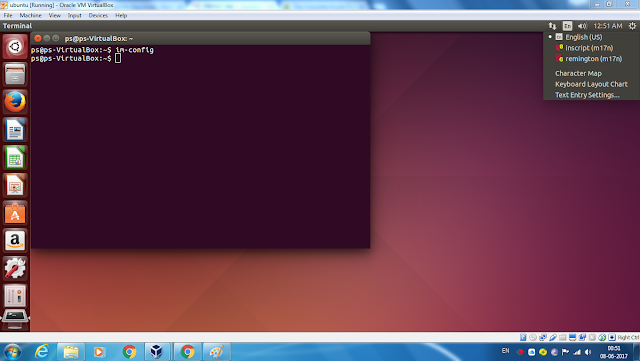Image resolution: width=640 pixels, height=361 pixels.
Task: Click the network indicator in top panel
Action: pyautogui.click(x=552, y=26)
